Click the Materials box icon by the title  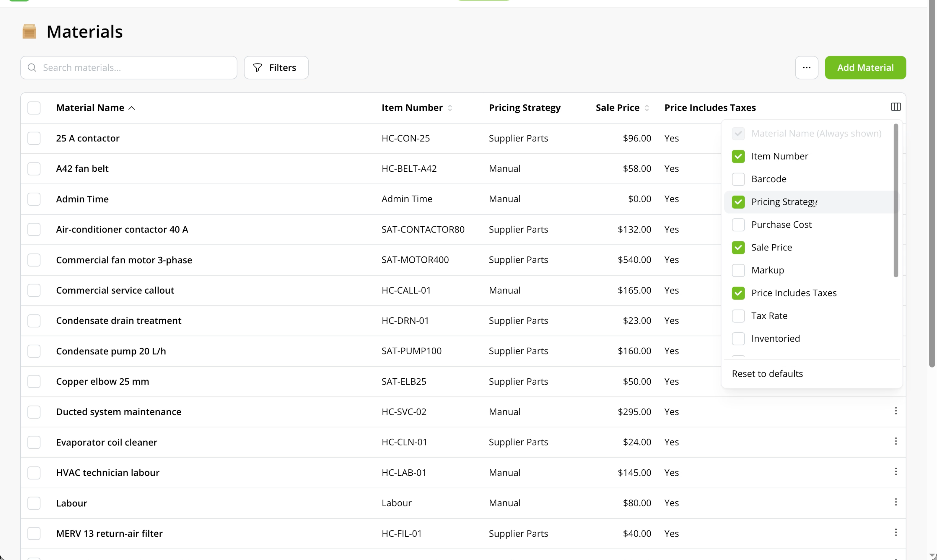(29, 31)
